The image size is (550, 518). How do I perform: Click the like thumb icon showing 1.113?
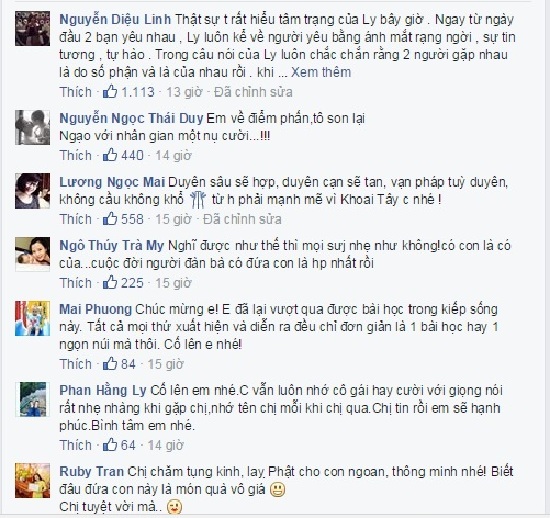click(110, 91)
